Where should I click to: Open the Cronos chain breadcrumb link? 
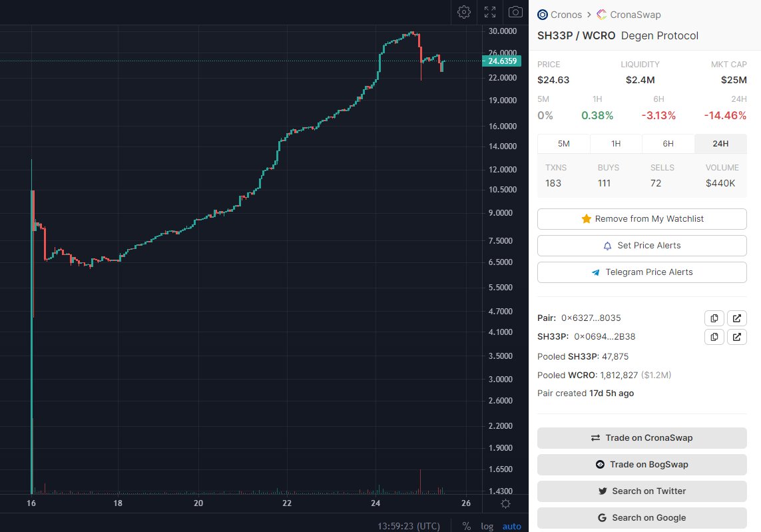(x=566, y=15)
